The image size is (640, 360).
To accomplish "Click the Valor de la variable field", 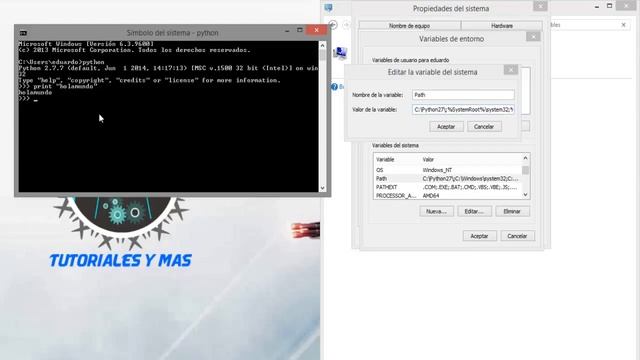I will 463,109.
